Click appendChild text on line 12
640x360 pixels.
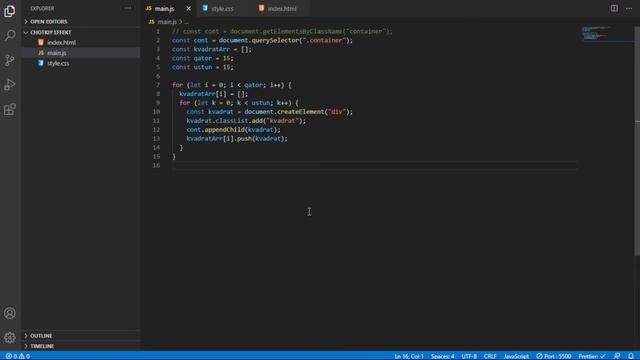(224, 130)
